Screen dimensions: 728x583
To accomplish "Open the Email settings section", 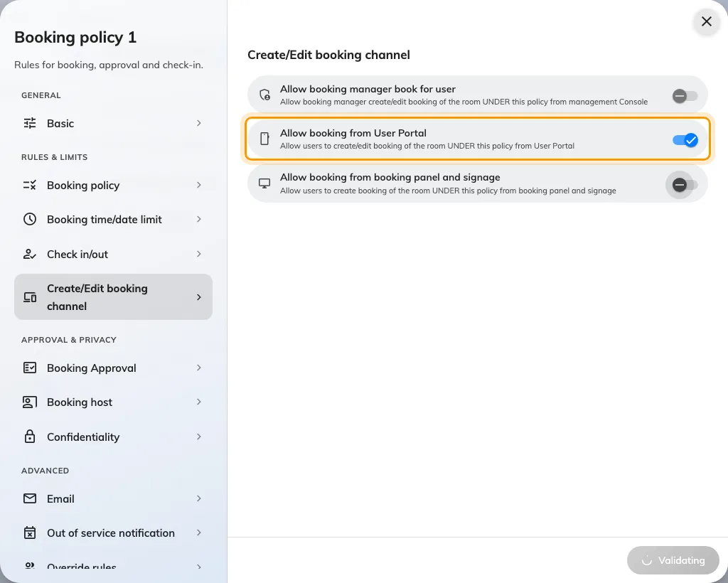I will [x=113, y=498].
